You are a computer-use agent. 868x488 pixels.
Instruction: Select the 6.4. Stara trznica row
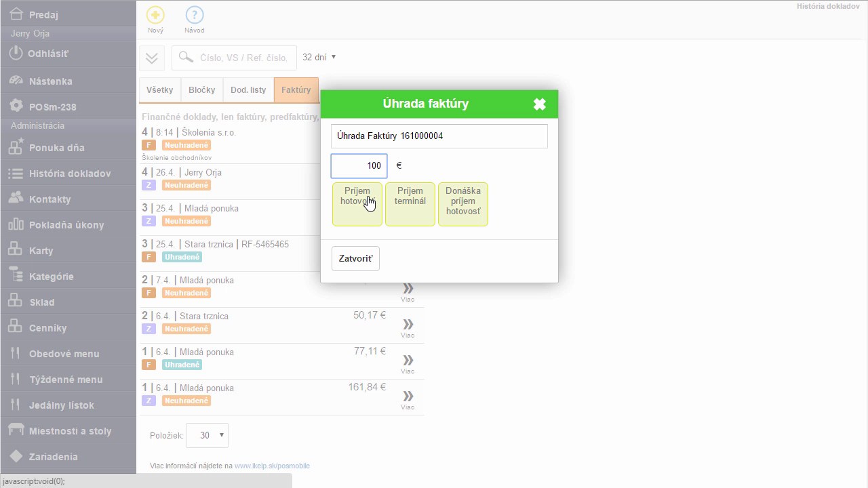click(281, 325)
